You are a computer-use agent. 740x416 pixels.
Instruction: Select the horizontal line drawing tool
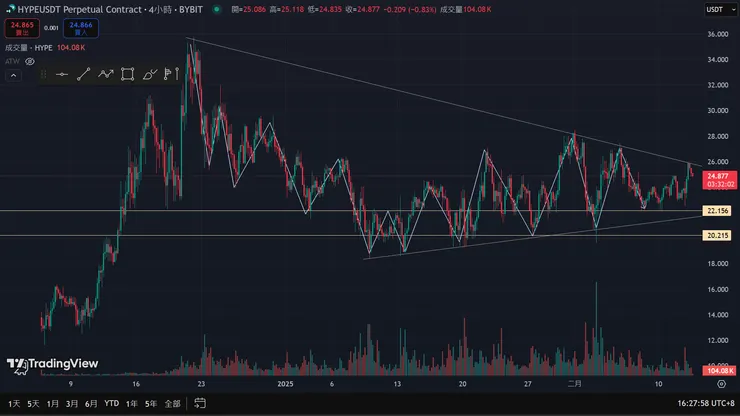point(62,74)
